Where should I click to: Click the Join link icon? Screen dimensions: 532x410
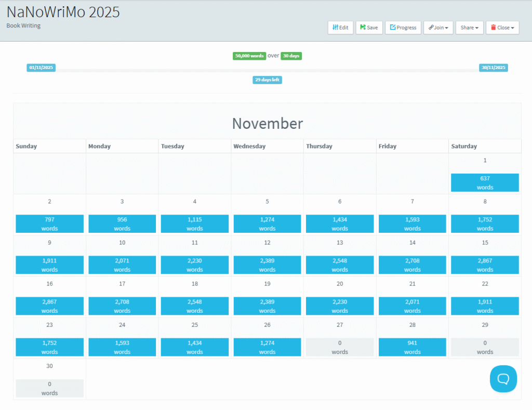click(431, 27)
